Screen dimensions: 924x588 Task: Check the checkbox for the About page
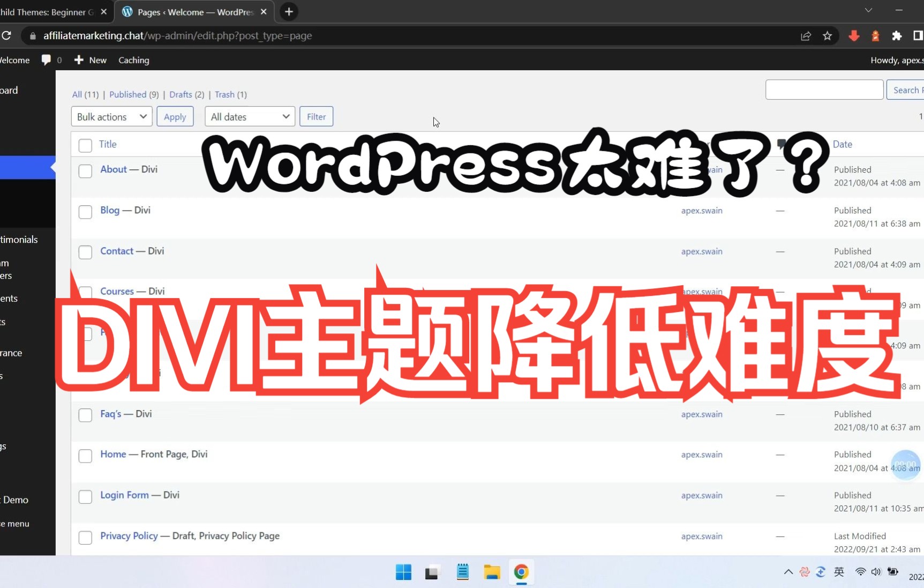[85, 170]
